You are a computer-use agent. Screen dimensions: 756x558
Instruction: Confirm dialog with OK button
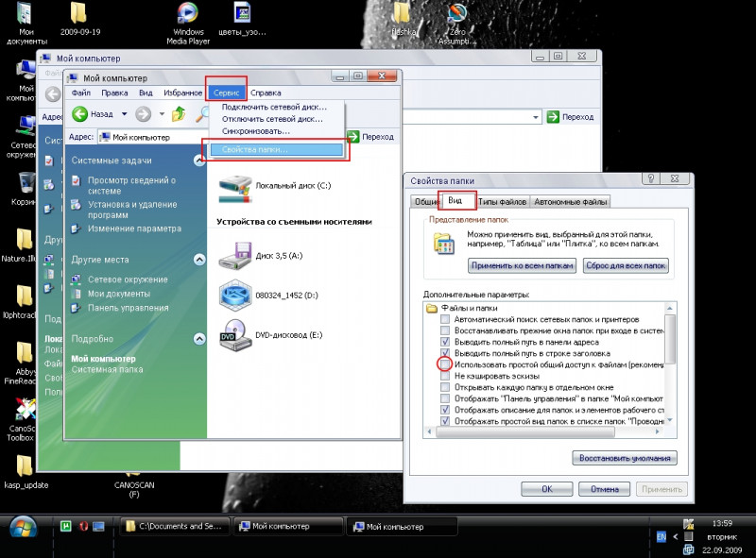547,489
